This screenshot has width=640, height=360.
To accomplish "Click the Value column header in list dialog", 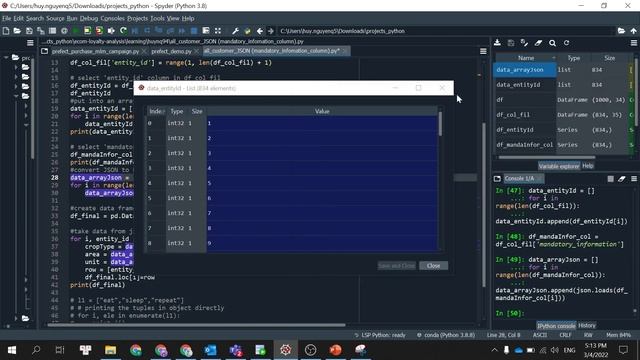I will [x=322, y=111].
